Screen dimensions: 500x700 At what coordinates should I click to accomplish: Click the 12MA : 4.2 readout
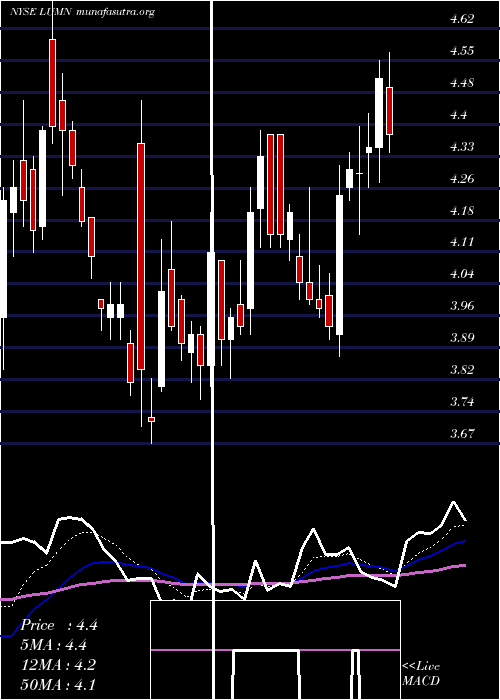(58, 665)
